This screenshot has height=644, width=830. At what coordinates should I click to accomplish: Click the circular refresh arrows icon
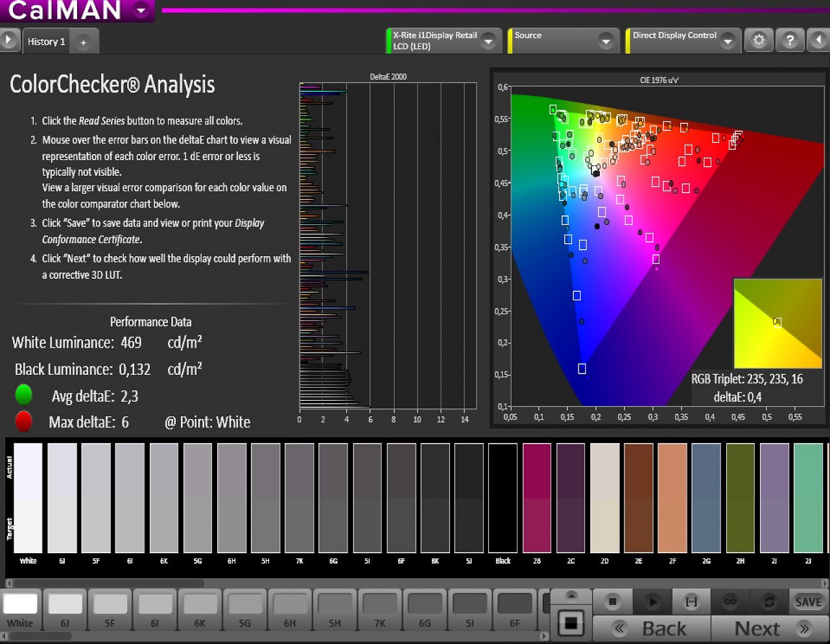(x=769, y=602)
